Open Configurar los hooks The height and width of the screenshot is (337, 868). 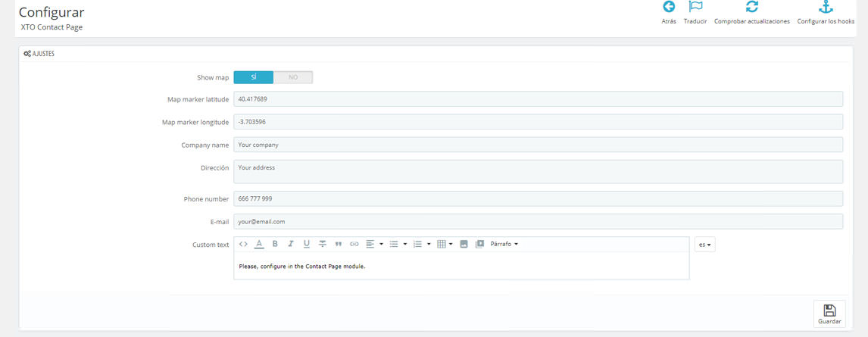826,13
